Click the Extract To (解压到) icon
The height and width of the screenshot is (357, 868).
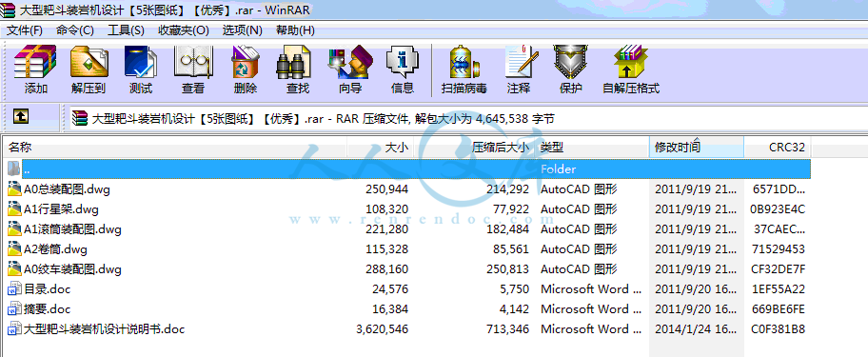point(89,69)
